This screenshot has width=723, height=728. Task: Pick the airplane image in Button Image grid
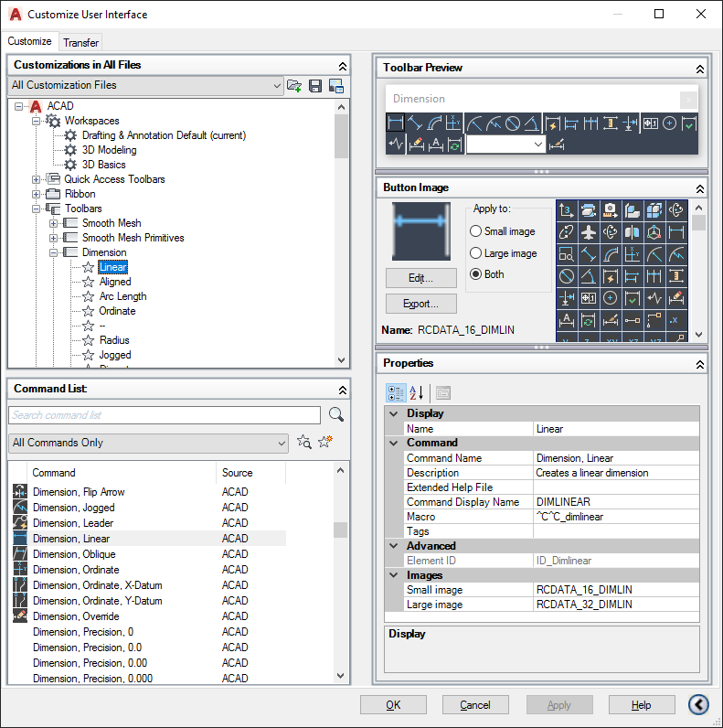pyautogui.click(x=589, y=232)
